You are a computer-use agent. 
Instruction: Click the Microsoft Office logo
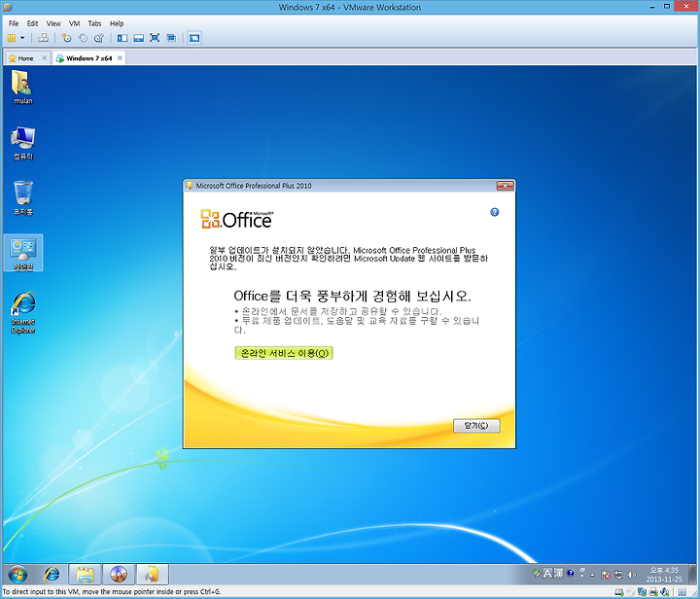click(236, 219)
